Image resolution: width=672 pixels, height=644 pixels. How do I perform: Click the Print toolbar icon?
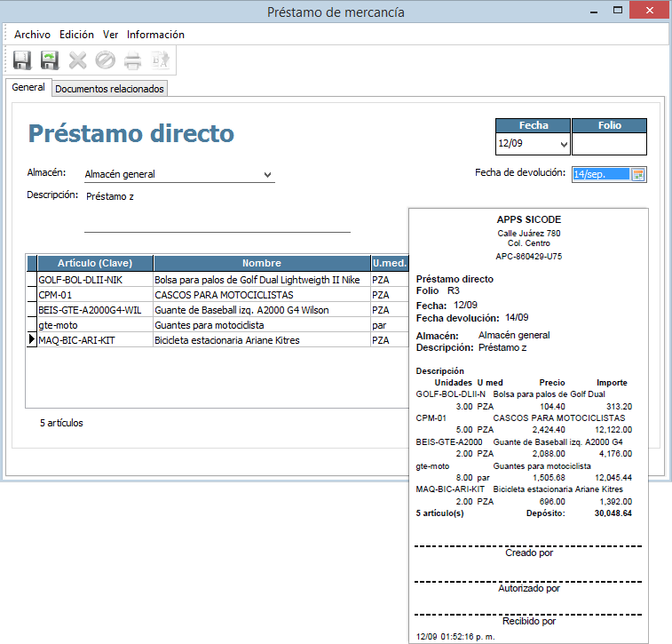coord(132,60)
